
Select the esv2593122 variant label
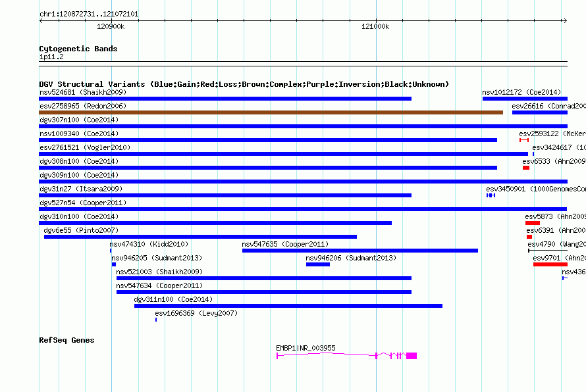[x=552, y=134]
